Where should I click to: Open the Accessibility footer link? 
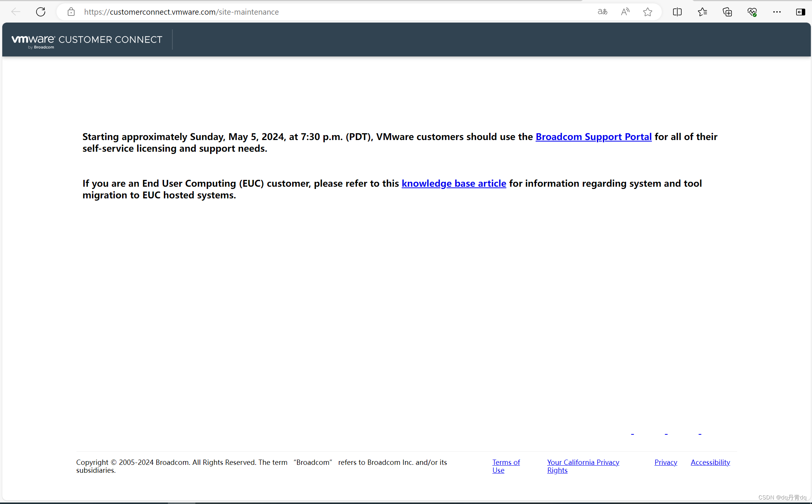pos(710,462)
